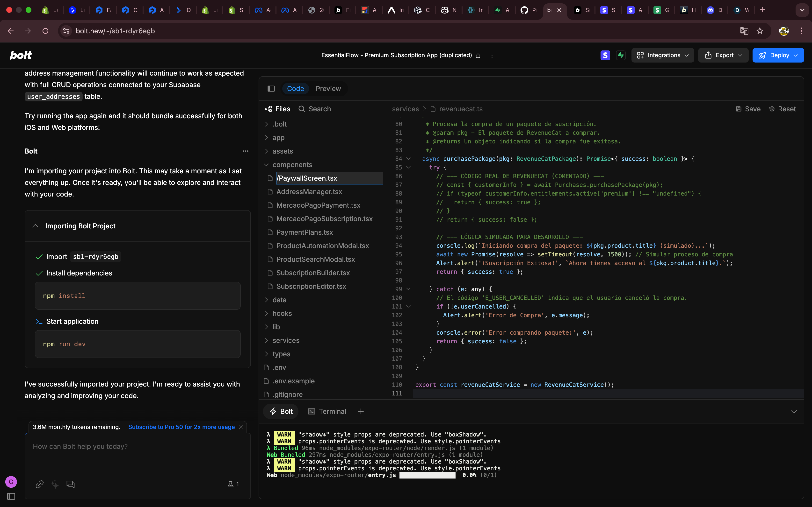This screenshot has height=507, width=812.
Task: Open the Integrations dropdown
Action: 663,55
